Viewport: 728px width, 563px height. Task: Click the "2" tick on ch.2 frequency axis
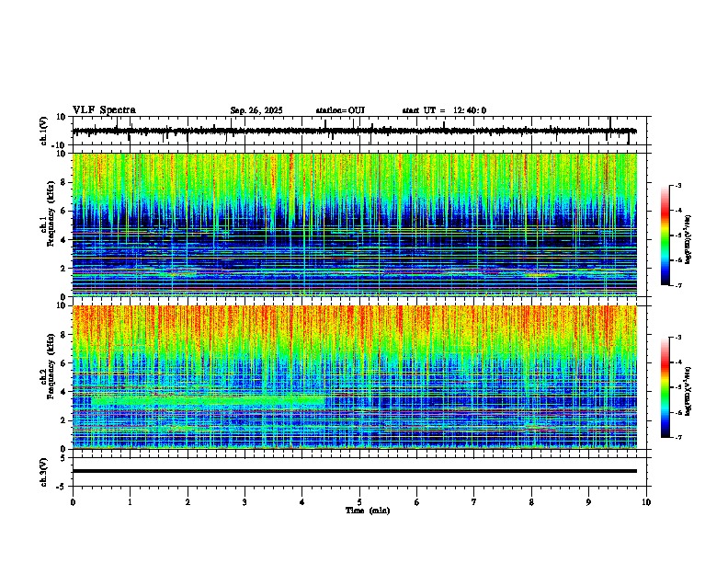[x=64, y=420]
